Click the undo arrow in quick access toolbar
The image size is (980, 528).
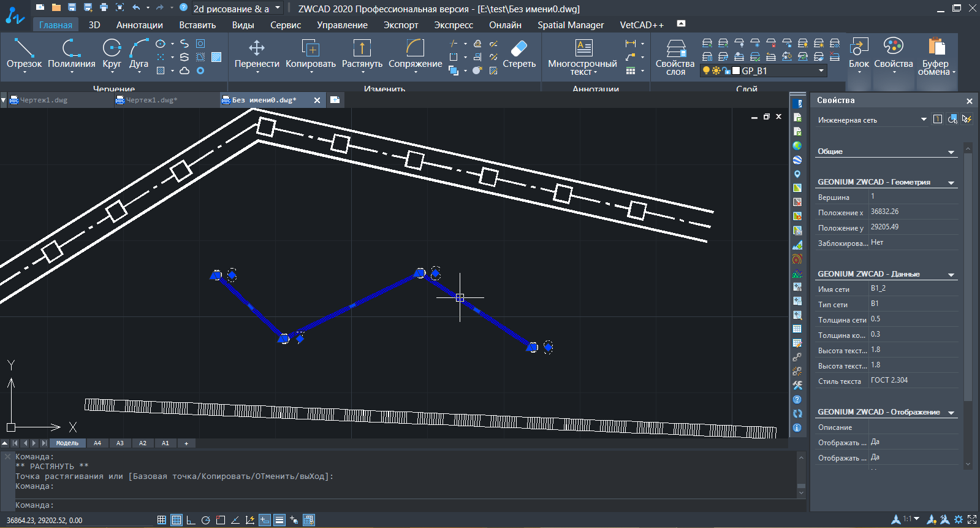tap(137, 7)
